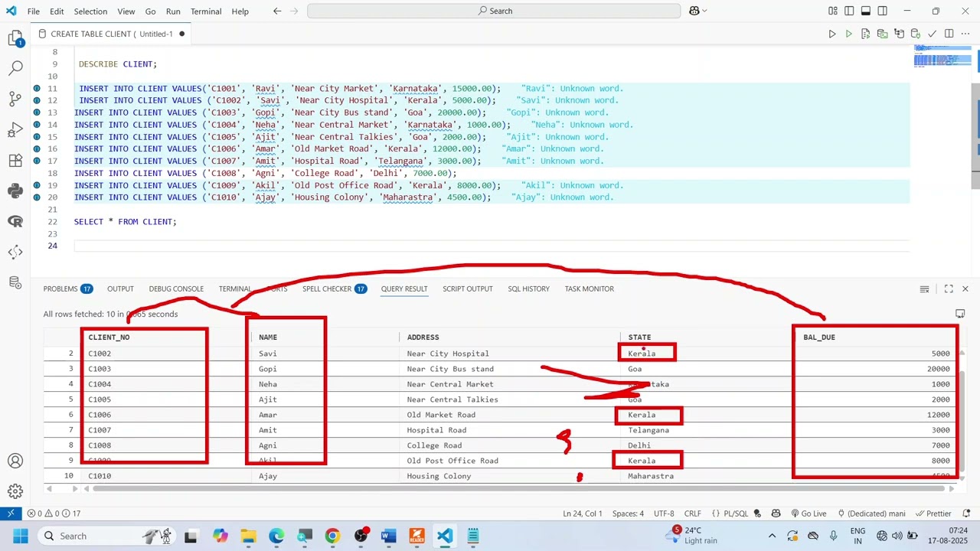Sort by the ADDRESS column header
The image size is (980, 551).
[x=423, y=337]
